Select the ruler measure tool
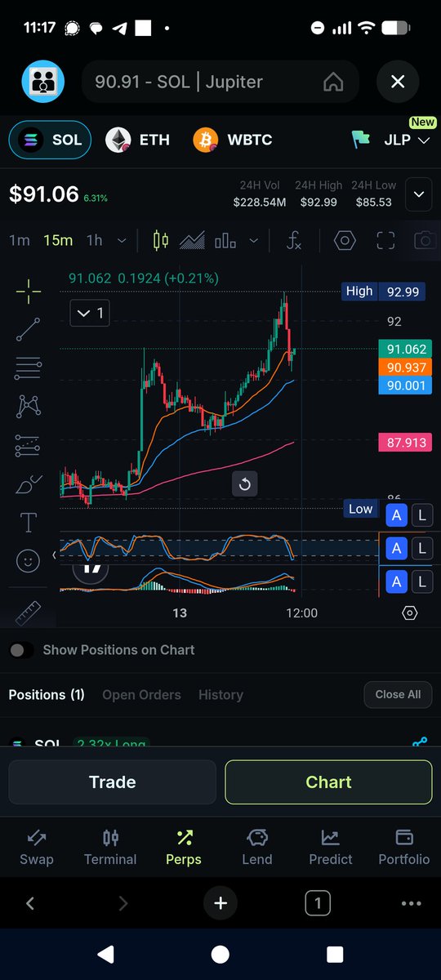Viewport: 441px width, 980px height. pyautogui.click(x=29, y=612)
